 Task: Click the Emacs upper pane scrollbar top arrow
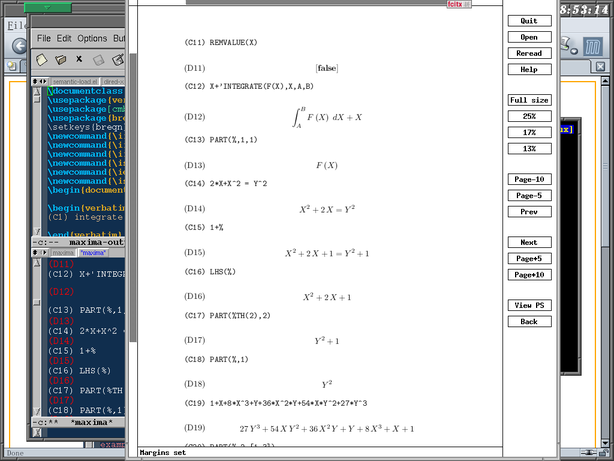click(x=37, y=92)
